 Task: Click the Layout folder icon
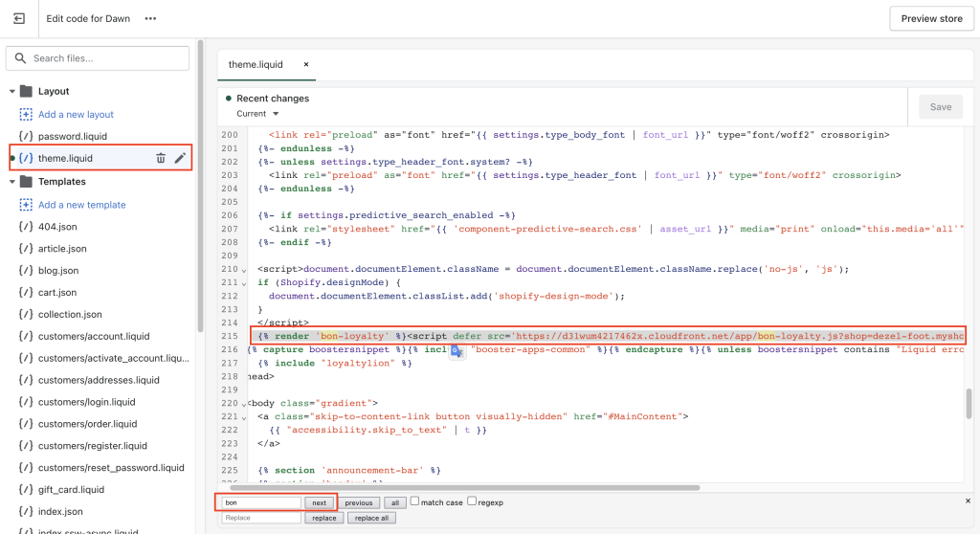pos(26,91)
